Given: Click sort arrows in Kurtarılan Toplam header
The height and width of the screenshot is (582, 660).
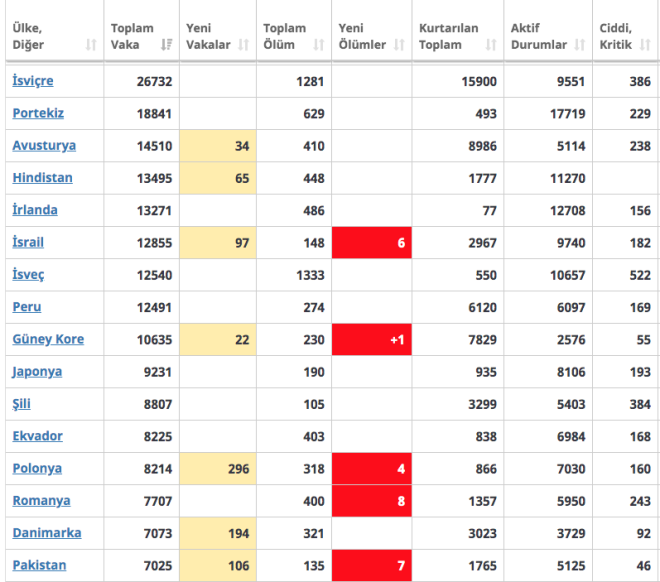Looking at the screenshot, I should 491,45.
